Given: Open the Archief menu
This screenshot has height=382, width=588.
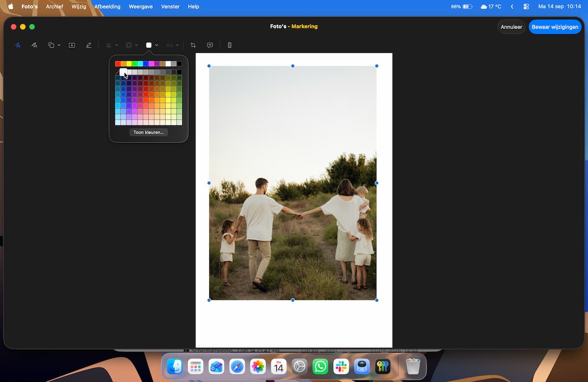Looking at the screenshot, I should pos(54,7).
